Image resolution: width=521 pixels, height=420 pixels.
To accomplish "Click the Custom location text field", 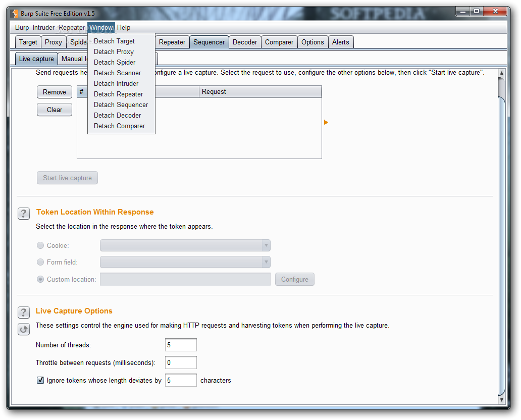I will [x=185, y=279].
